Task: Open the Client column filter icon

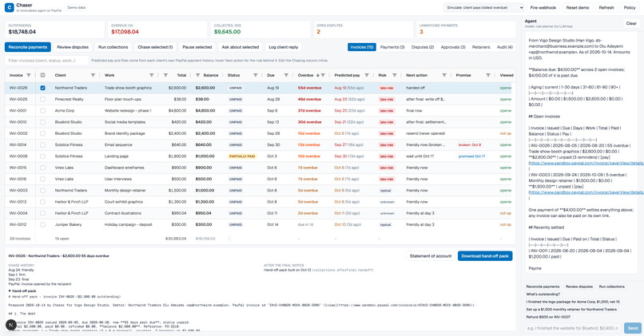Action: click(x=93, y=75)
